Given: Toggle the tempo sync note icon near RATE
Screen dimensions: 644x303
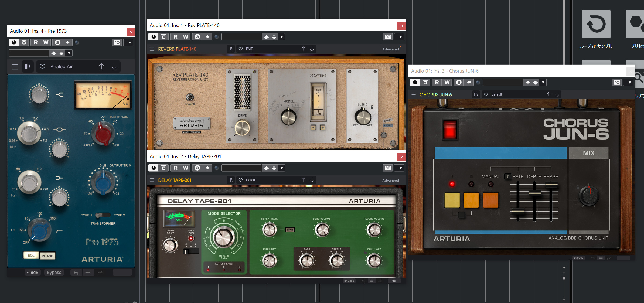Looking at the screenshot, I should (507, 176).
